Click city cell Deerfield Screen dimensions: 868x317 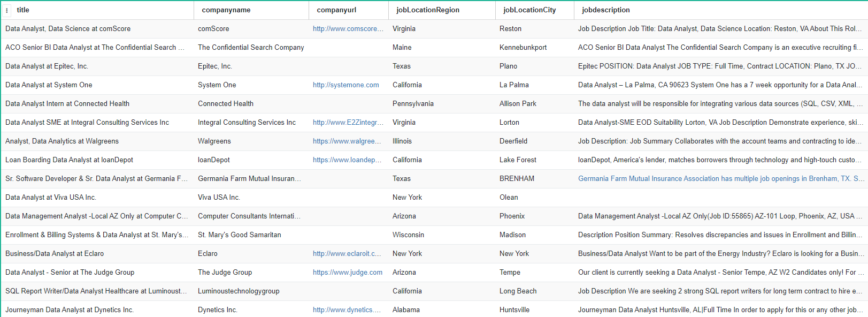point(513,141)
